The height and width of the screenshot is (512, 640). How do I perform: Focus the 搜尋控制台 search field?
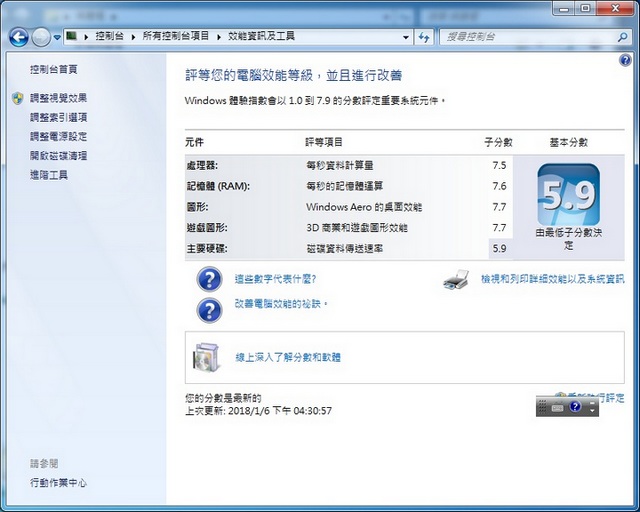(527, 37)
